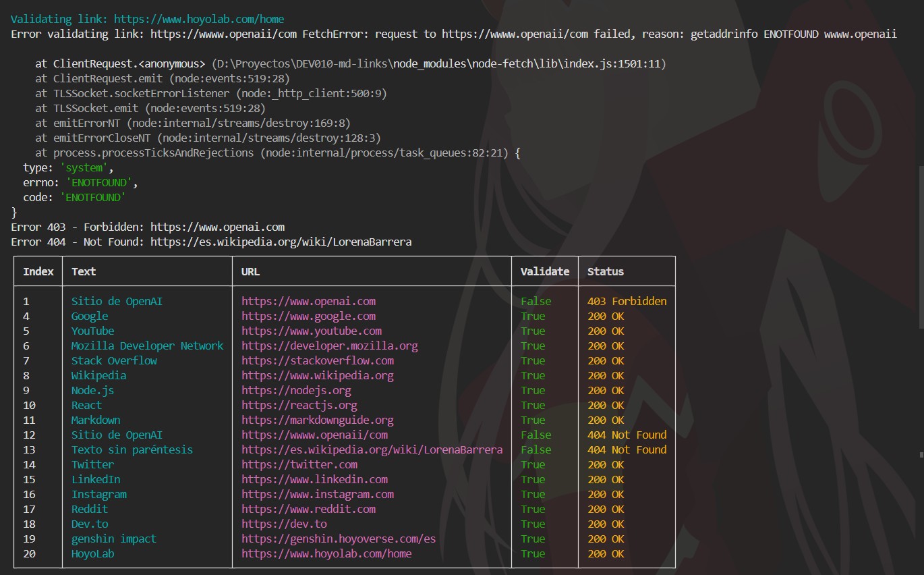Select the "Reddit" text cell
The width and height of the screenshot is (924, 575).
(x=90, y=509)
